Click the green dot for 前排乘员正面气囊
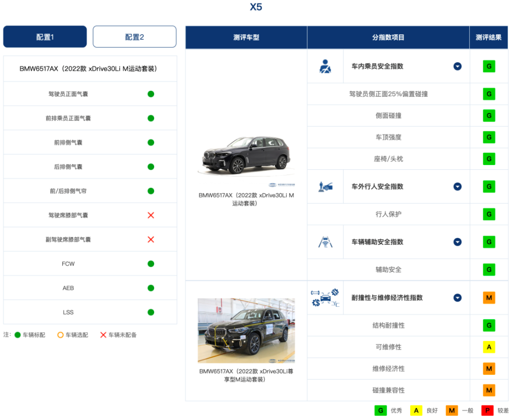514x420 pixels. pyautogui.click(x=151, y=118)
